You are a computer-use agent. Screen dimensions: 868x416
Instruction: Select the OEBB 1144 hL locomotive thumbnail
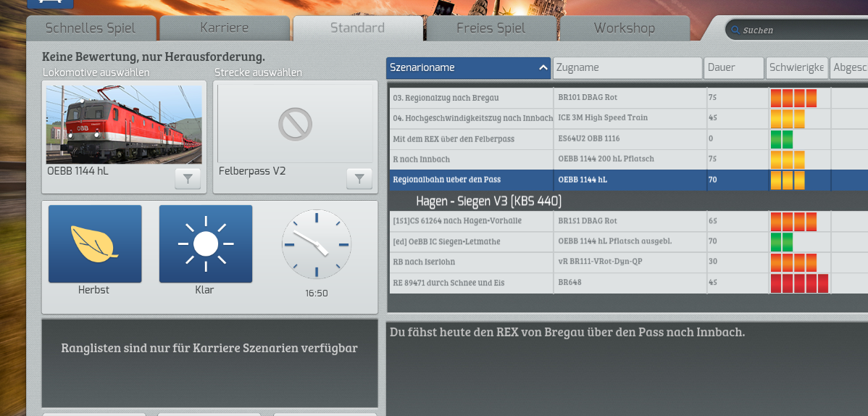[x=124, y=124]
